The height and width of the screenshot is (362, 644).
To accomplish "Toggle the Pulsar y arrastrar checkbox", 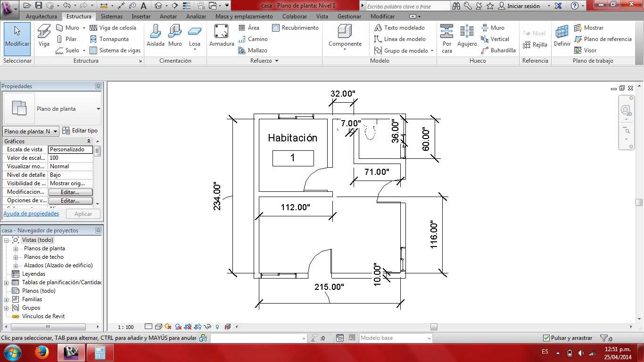I will point(546,338).
